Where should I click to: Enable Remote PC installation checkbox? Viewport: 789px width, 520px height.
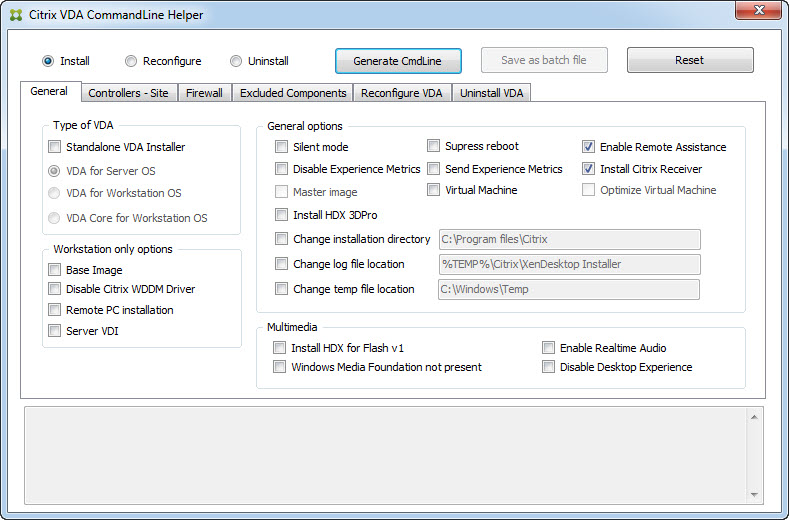click(x=54, y=310)
